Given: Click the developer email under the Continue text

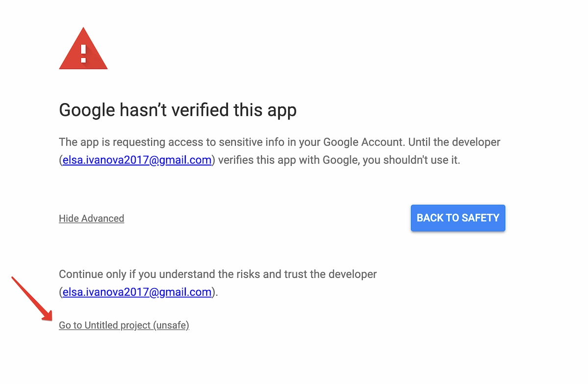Looking at the screenshot, I should point(137,292).
